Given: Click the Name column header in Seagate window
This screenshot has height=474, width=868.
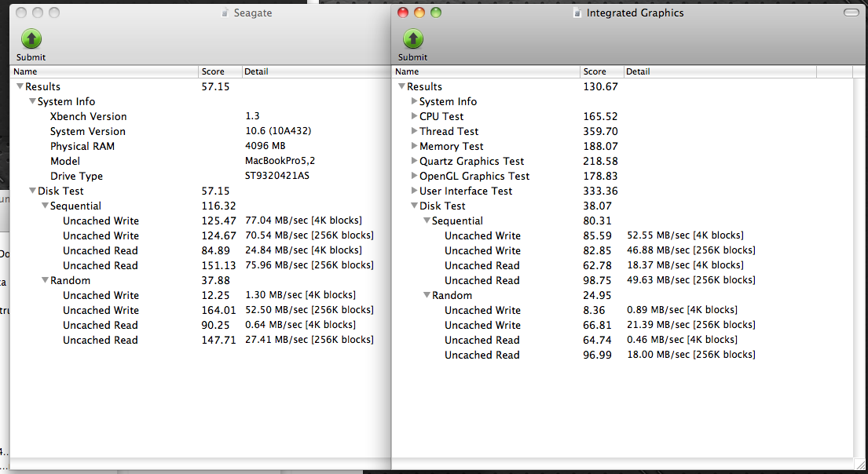Looking at the screenshot, I should [104, 71].
